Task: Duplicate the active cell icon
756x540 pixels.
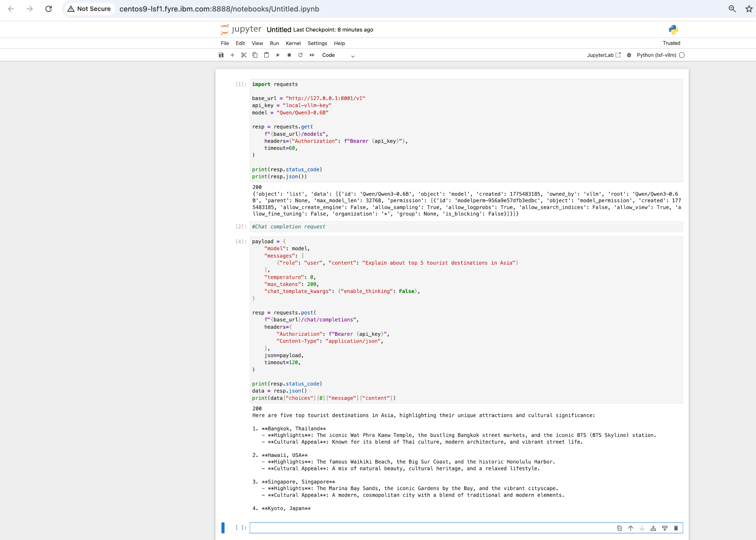Action: [x=619, y=528]
